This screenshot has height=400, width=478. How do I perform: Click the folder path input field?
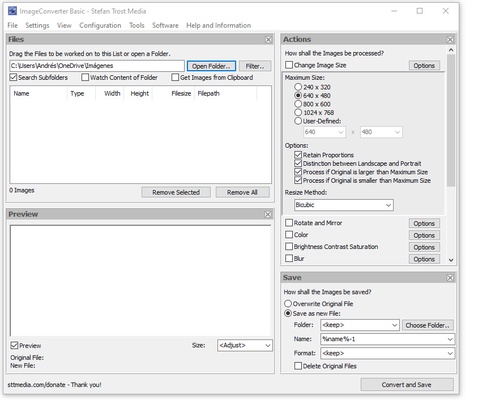pos(97,66)
